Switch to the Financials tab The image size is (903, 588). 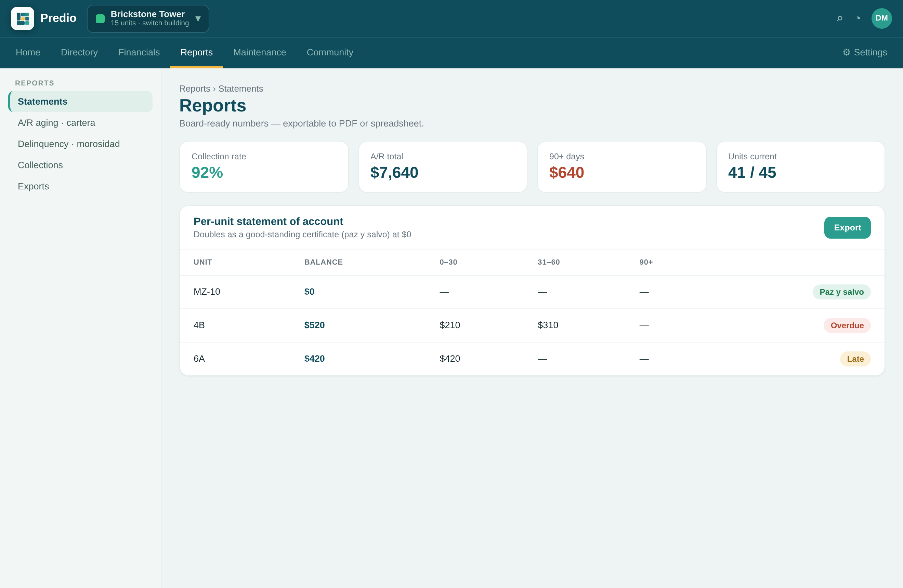point(139,52)
